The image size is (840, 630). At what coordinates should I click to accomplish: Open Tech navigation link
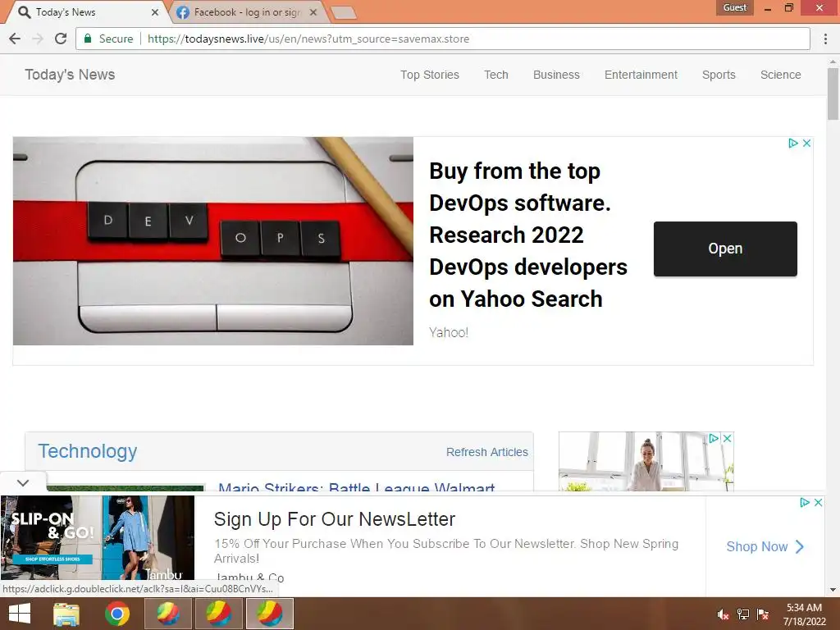click(496, 75)
